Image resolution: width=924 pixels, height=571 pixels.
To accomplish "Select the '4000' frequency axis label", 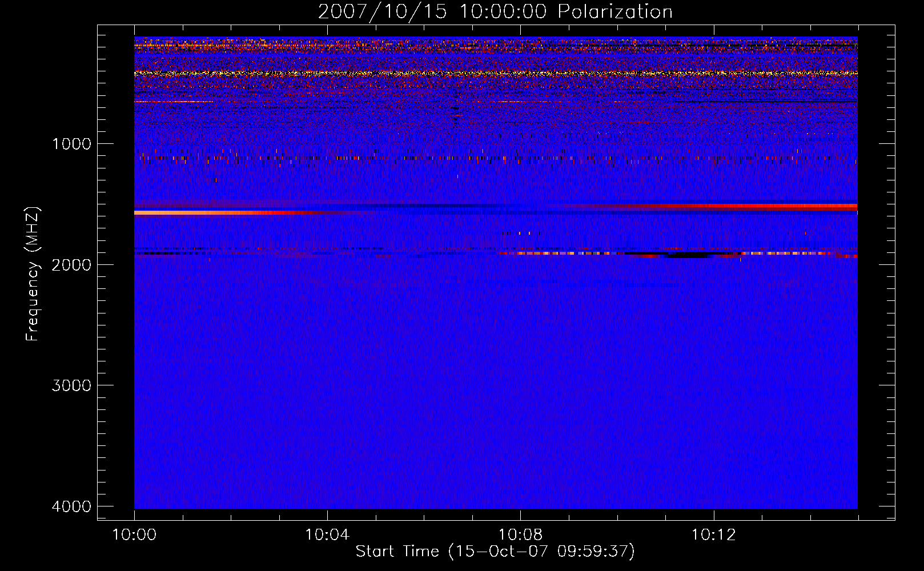I will click(71, 506).
